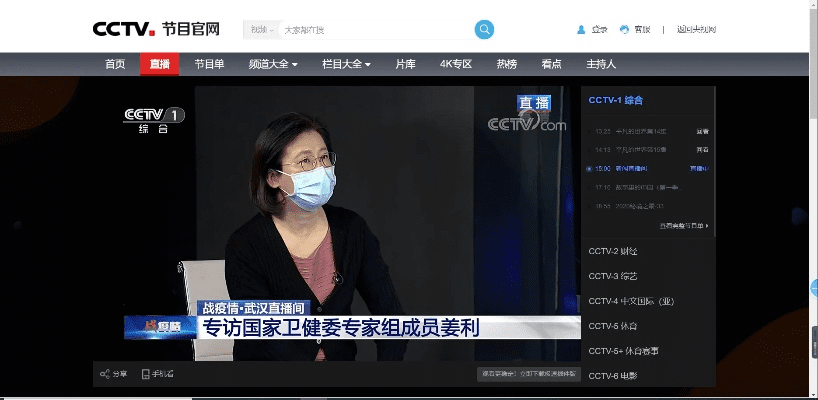This screenshot has width=818, height=400.
Task: Click the share icon below the video
Action: click(105, 374)
